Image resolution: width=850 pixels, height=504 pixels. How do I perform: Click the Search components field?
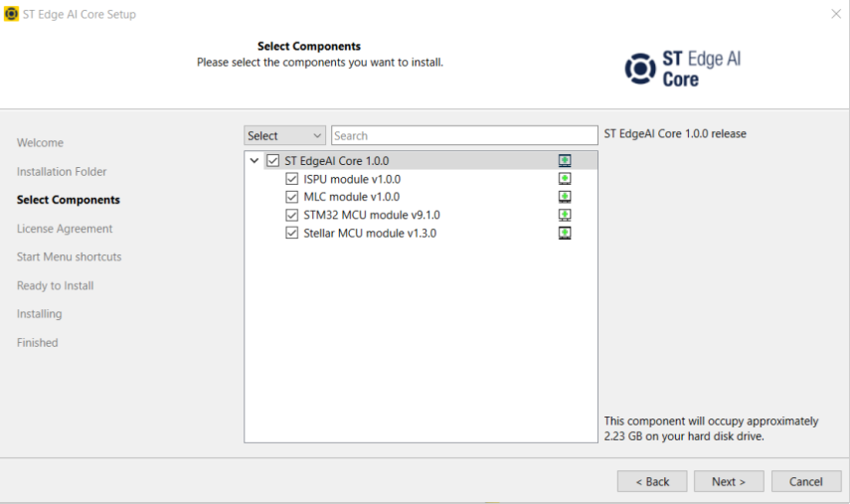click(x=464, y=135)
